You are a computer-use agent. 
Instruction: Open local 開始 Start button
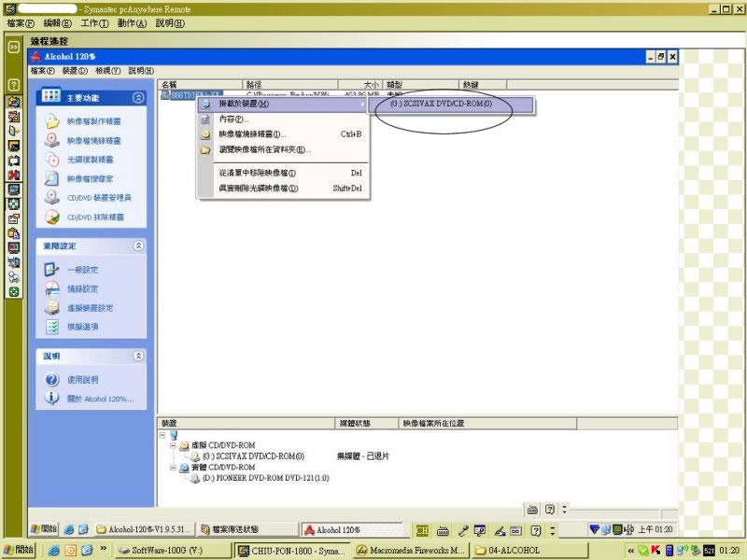19,550
